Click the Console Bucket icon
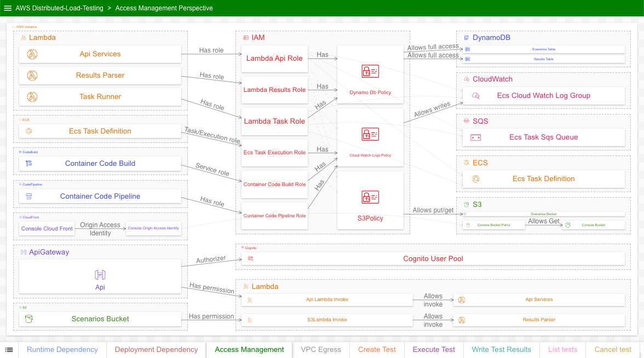This screenshot has width=644, height=358. (x=568, y=225)
